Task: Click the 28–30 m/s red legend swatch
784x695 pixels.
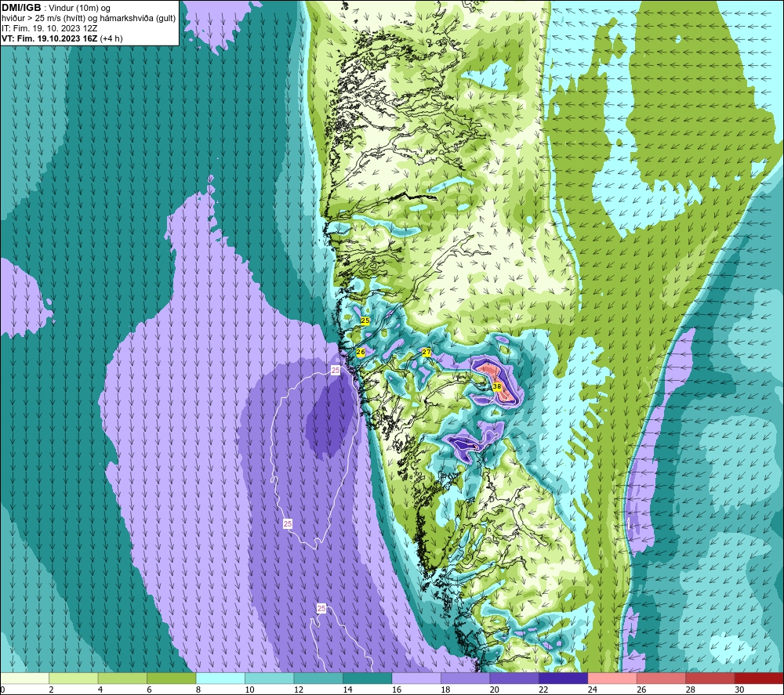Action: [x=710, y=678]
